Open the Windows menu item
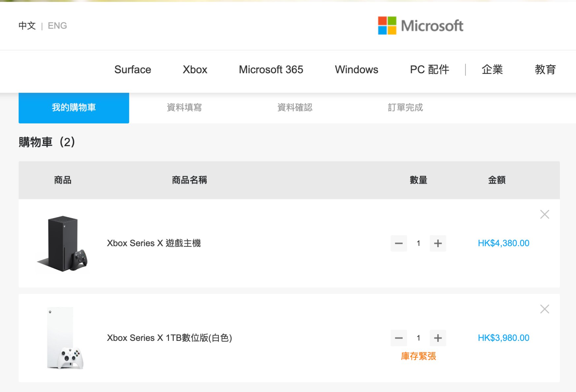Screen dimensions: 576x392 click(356, 70)
